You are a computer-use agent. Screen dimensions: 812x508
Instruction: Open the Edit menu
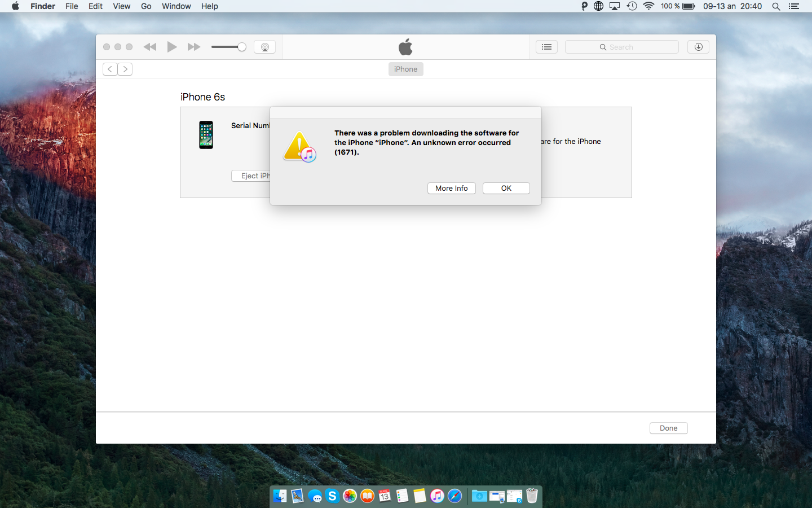95,6
